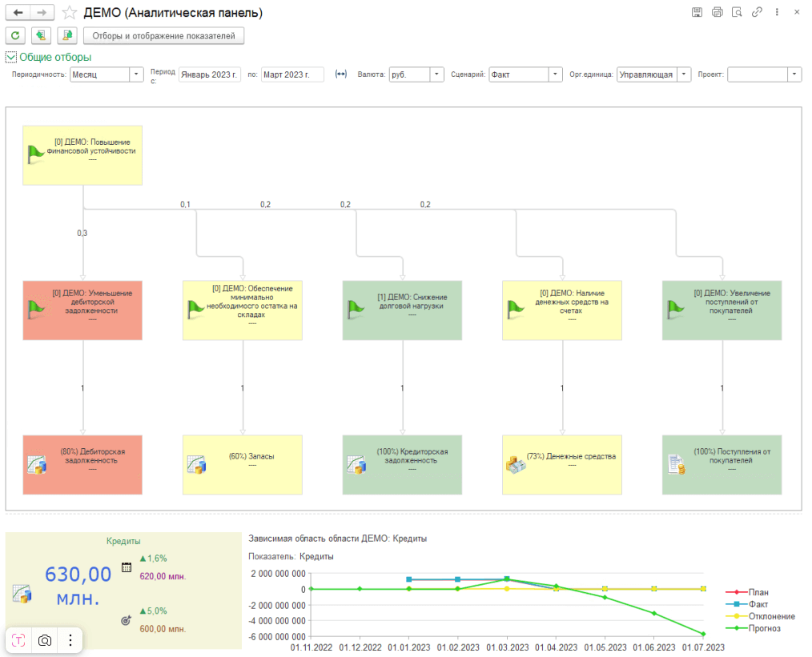Click Отборы и отображение показателей button
Screen dimensions: 812x657
(163, 35)
